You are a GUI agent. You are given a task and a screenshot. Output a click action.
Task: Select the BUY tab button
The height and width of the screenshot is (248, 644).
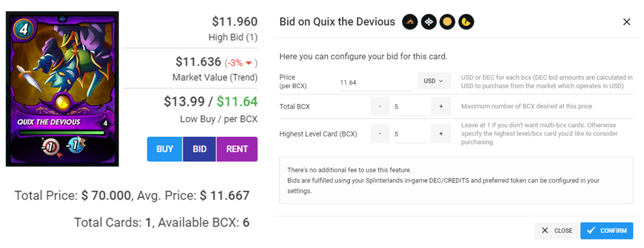pyautogui.click(x=165, y=149)
